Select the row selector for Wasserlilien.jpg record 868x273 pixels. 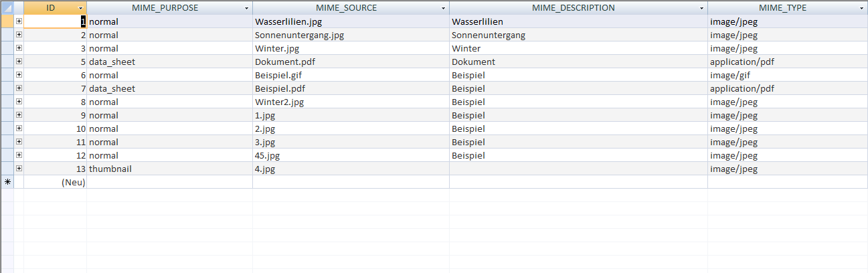click(7, 21)
